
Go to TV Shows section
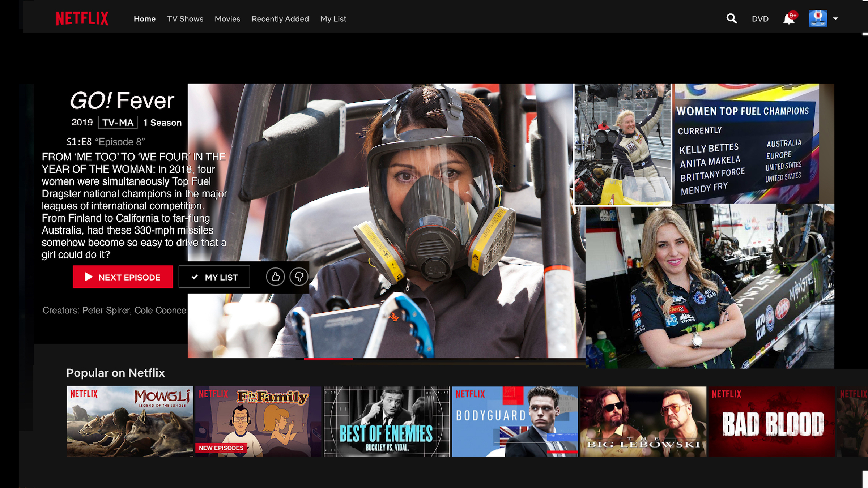point(185,19)
